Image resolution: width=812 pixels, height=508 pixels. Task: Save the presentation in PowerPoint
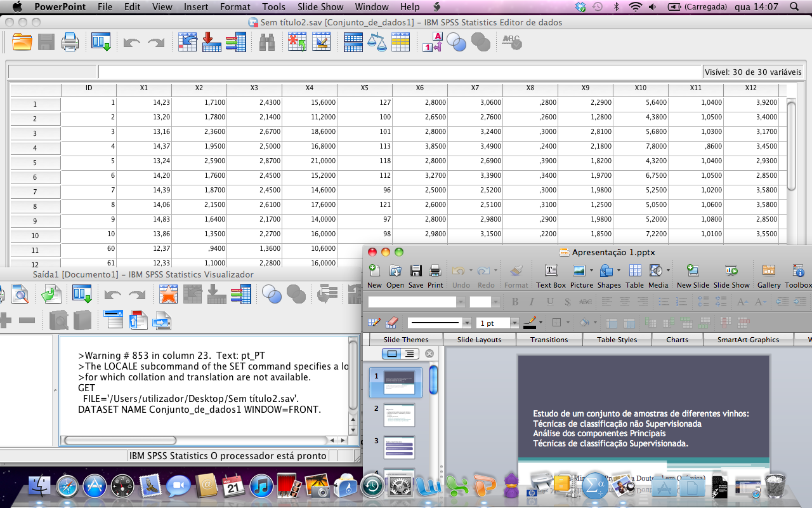(x=416, y=276)
